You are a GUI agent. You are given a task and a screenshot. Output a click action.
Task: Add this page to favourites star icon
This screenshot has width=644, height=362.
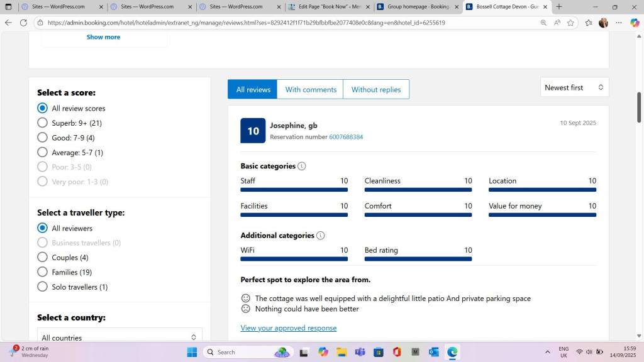[x=571, y=23]
